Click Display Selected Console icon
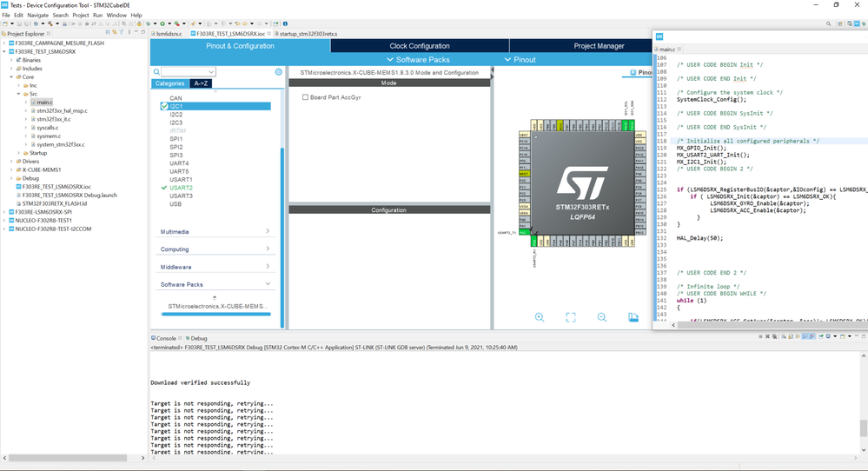The width and height of the screenshot is (868, 471). [x=828, y=336]
